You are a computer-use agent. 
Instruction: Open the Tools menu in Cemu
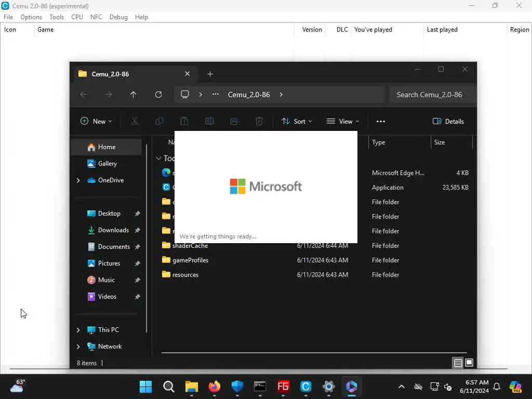click(x=57, y=17)
